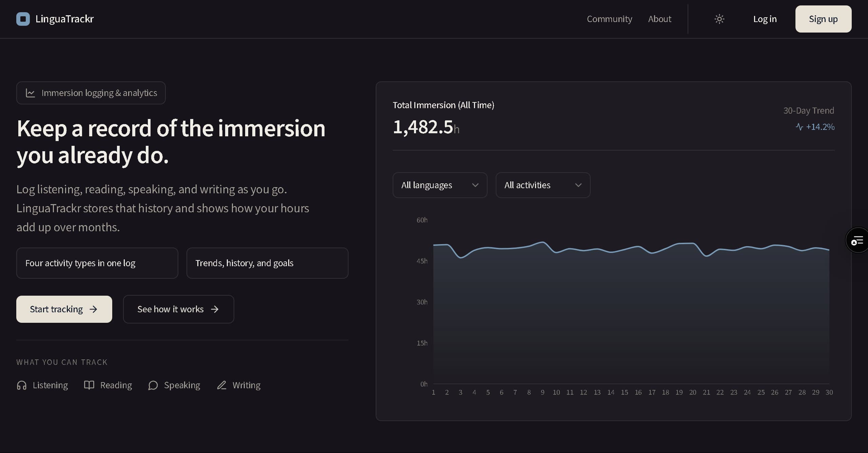Click day 15 on the chart axis
868x453 pixels.
pyautogui.click(x=625, y=392)
